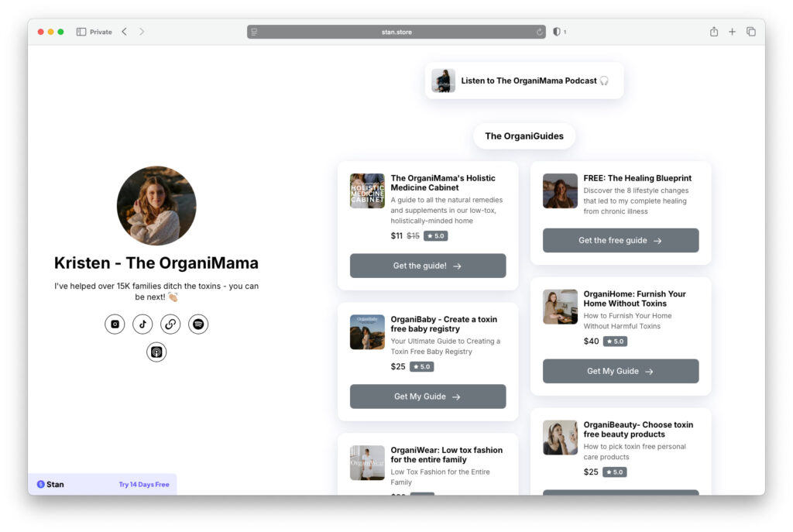Click 'Get My Guide' under OrganiBaby
This screenshot has width=793, height=532.
427,396
